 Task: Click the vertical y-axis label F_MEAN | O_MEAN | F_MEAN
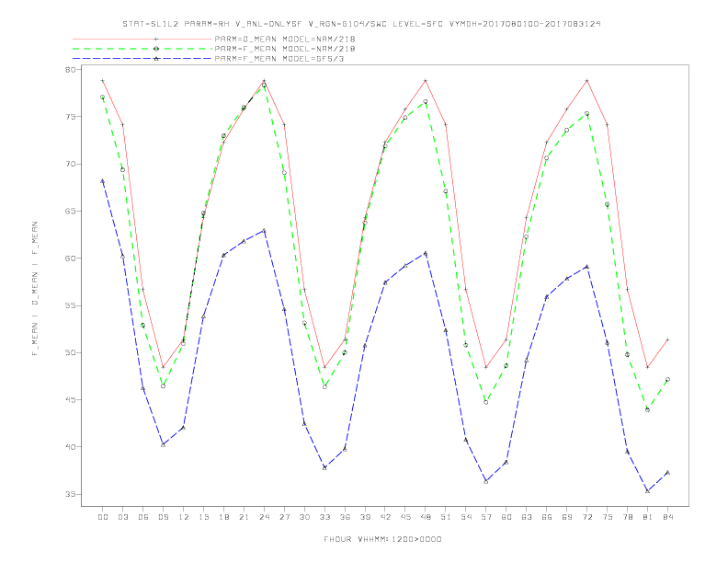coord(35,289)
